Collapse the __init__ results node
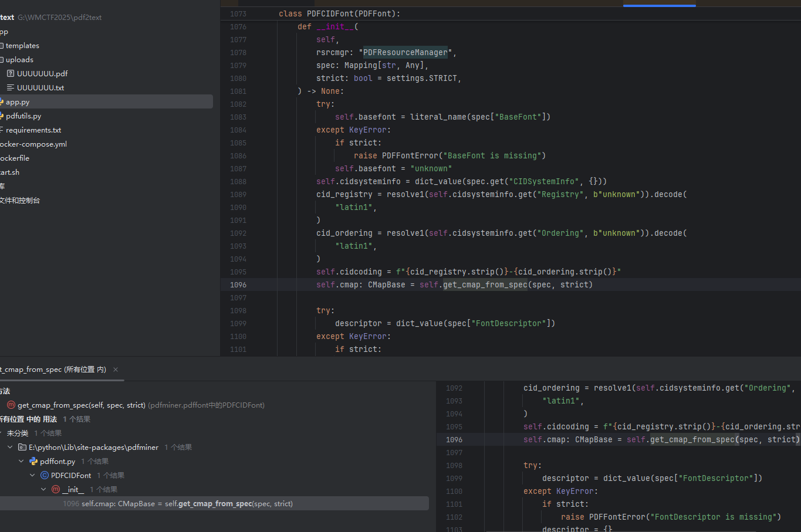The width and height of the screenshot is (801, 532). pyautogui.click(x=43, y=489)
